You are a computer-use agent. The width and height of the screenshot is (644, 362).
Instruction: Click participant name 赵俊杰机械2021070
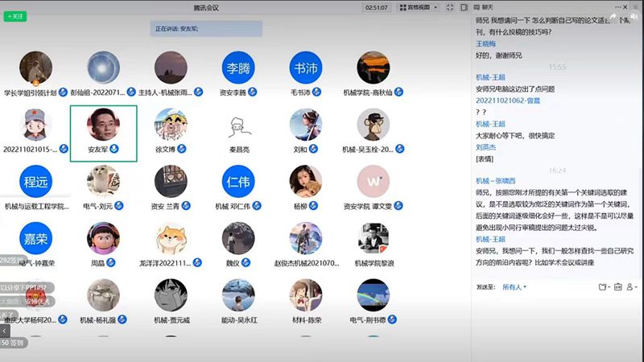[x=307, y=263]
